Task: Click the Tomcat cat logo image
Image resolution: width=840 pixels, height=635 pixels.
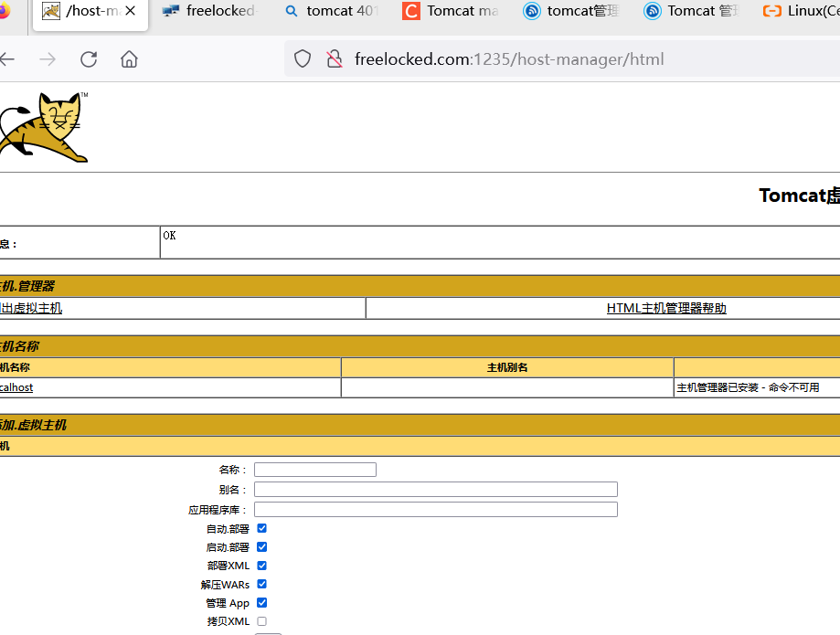Action: pos(44,127)
